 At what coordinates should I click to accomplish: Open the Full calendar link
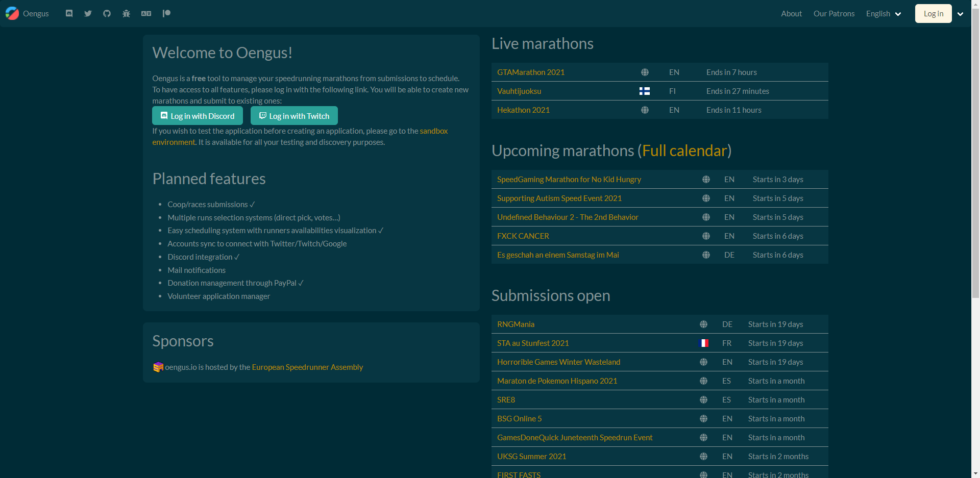[684, 151]
